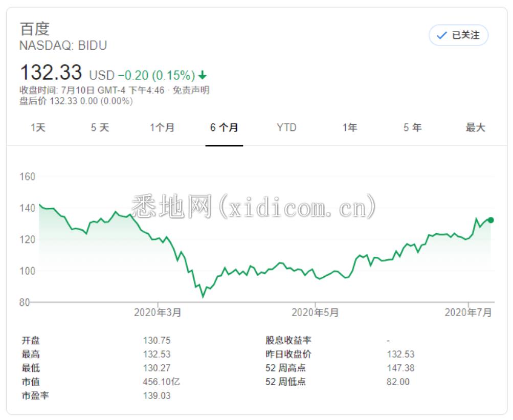Open the 5 年 range tab
This screenshot has height=420, width=513.
(x=413, y=127)
